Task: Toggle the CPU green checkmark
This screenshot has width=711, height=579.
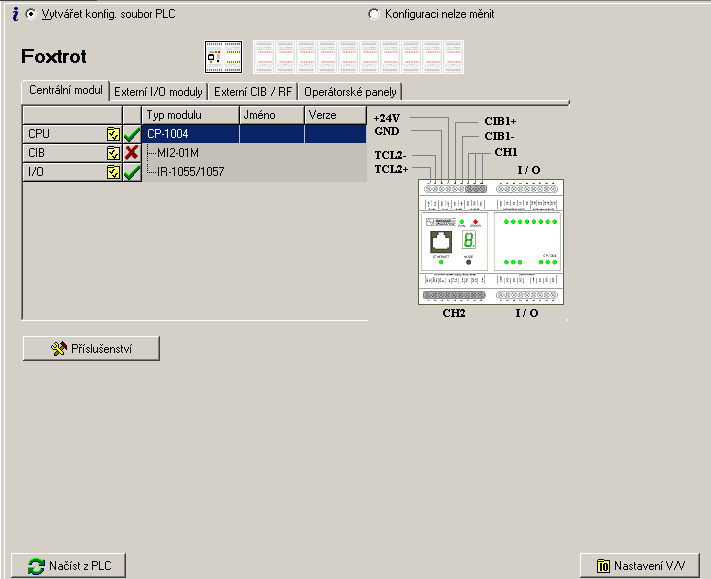Action: [x=132, y=134]
